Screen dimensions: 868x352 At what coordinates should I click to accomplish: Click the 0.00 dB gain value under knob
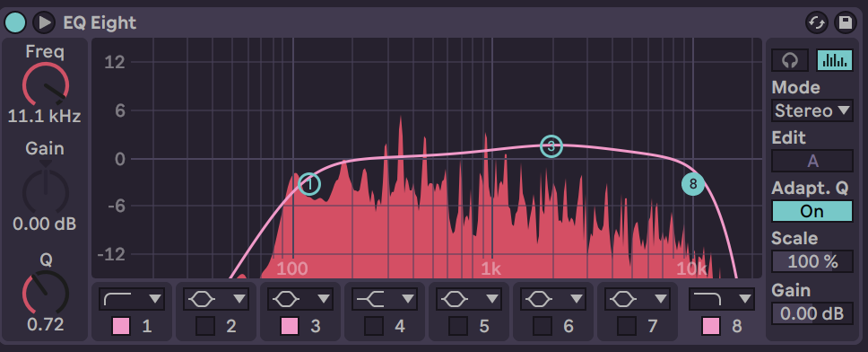pos(44,224)
